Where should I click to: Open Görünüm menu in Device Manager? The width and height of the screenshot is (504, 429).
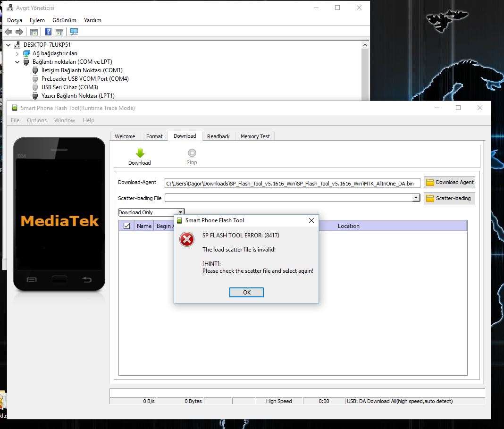[x=64, y=20]
